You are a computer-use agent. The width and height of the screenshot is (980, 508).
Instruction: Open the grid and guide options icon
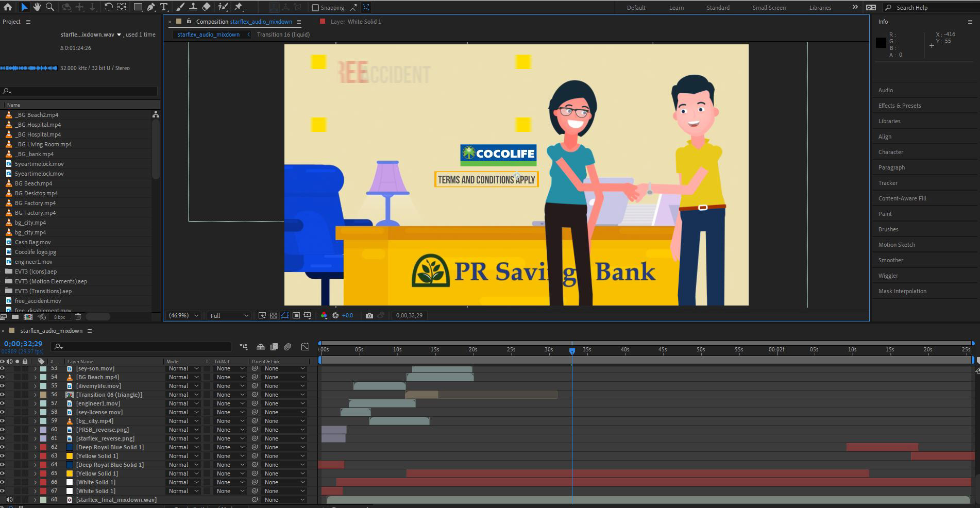(308, 315)
